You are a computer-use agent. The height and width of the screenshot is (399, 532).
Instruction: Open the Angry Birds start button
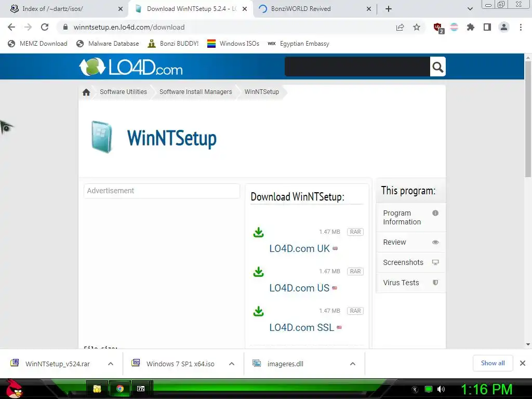click(14, 389)
